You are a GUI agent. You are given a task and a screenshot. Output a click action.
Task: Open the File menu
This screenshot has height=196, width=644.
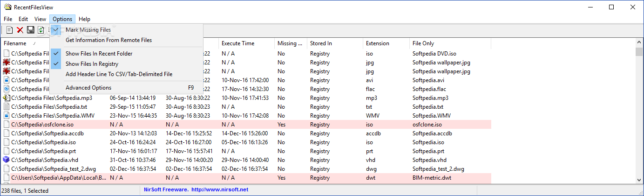[8, 19]
